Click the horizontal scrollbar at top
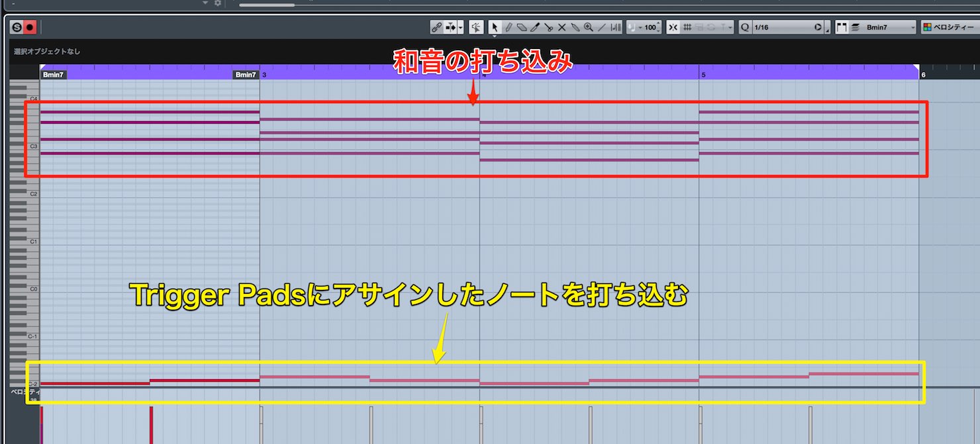 coord(267,5)
